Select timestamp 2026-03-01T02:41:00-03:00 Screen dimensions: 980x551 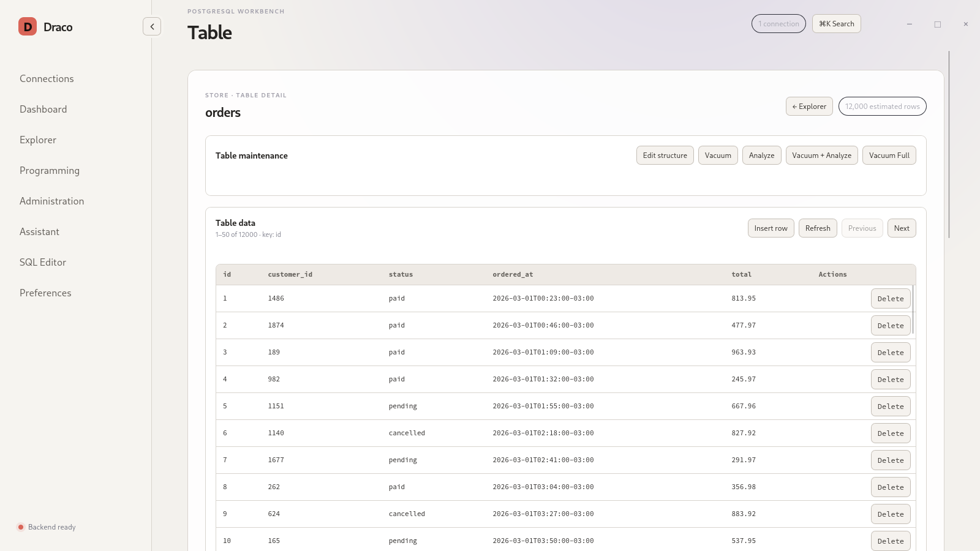coord(543,460)
